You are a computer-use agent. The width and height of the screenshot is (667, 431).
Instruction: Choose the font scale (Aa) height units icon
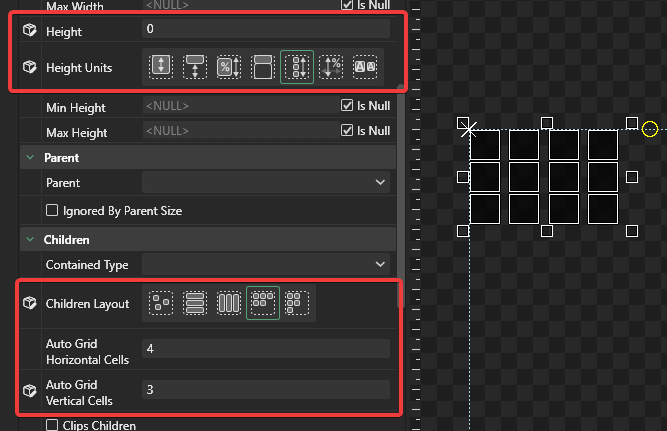(365, 67)
